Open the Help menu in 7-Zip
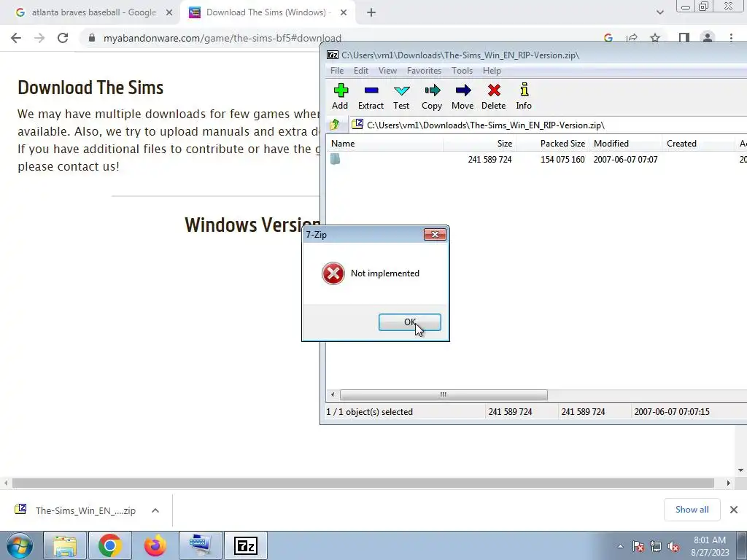The width and height of the screenshot is (747, 560). pyautogui.click(x=492, y=71)
